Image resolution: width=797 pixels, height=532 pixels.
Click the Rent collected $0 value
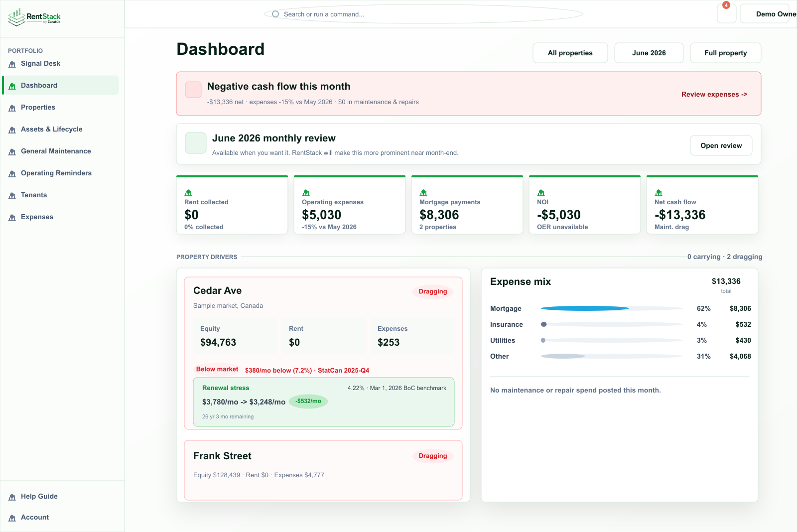point(191,215)
